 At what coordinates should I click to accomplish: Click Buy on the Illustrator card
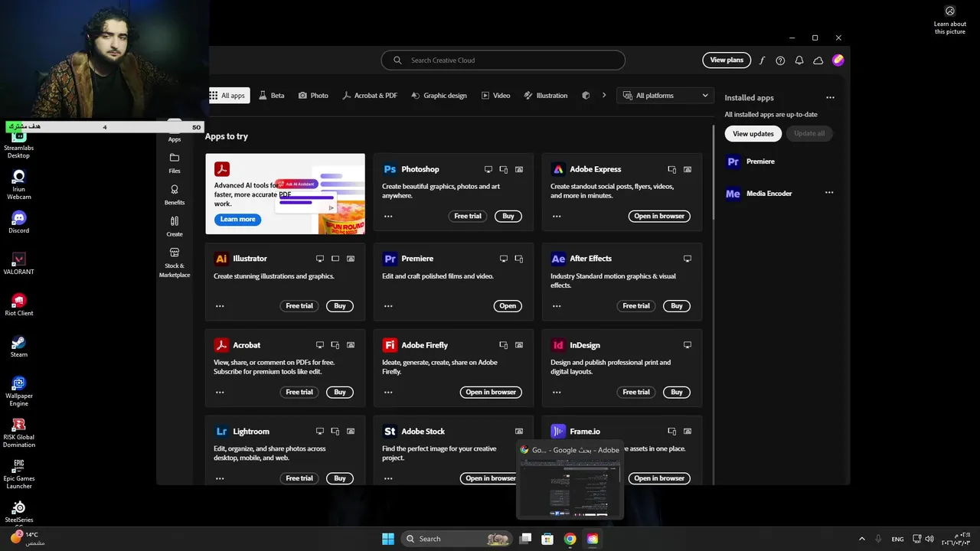(340, 306)
